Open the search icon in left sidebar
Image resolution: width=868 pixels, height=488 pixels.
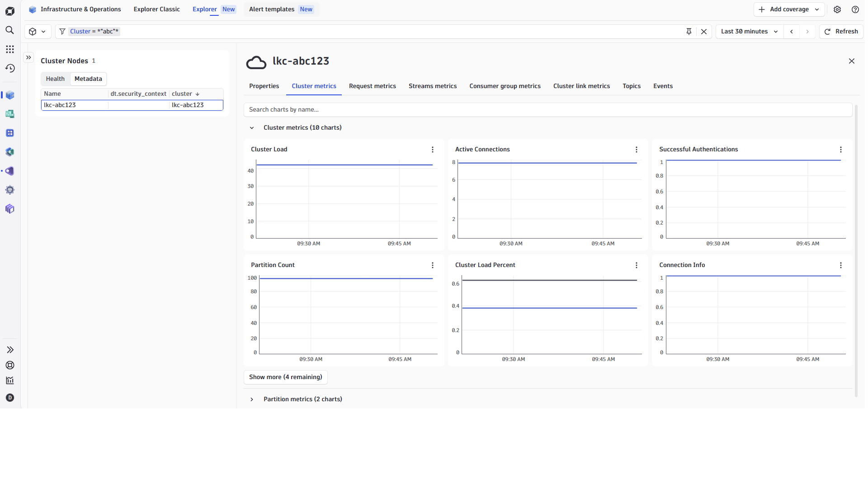coord(10,30)
